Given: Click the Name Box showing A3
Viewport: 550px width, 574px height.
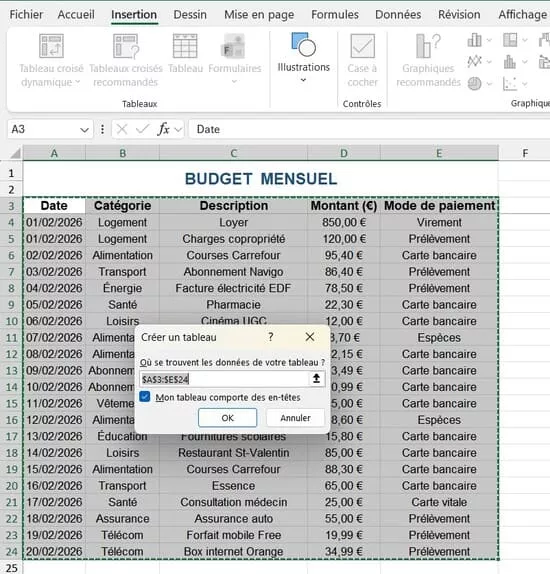Looking at the screenshot, I should (43, 129).
